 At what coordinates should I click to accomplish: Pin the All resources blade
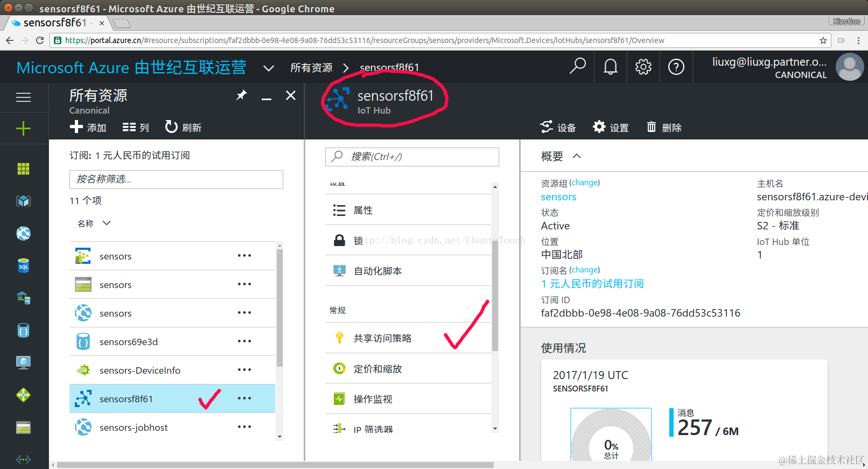click(x=241, y=95)
